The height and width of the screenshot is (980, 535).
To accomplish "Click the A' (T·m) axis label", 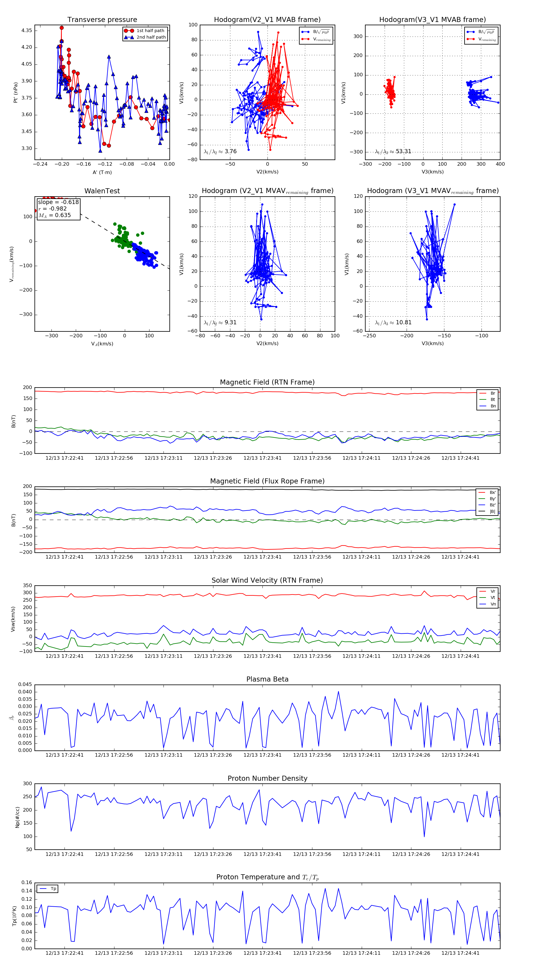I will coord(102,172).
